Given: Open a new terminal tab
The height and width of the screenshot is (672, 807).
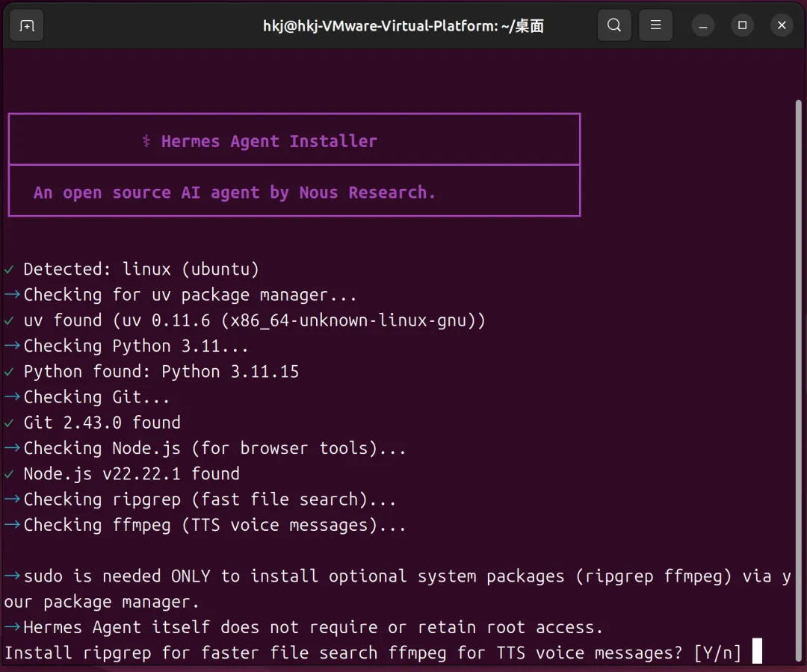Looking at the screenshot, I should coord(27,25).
